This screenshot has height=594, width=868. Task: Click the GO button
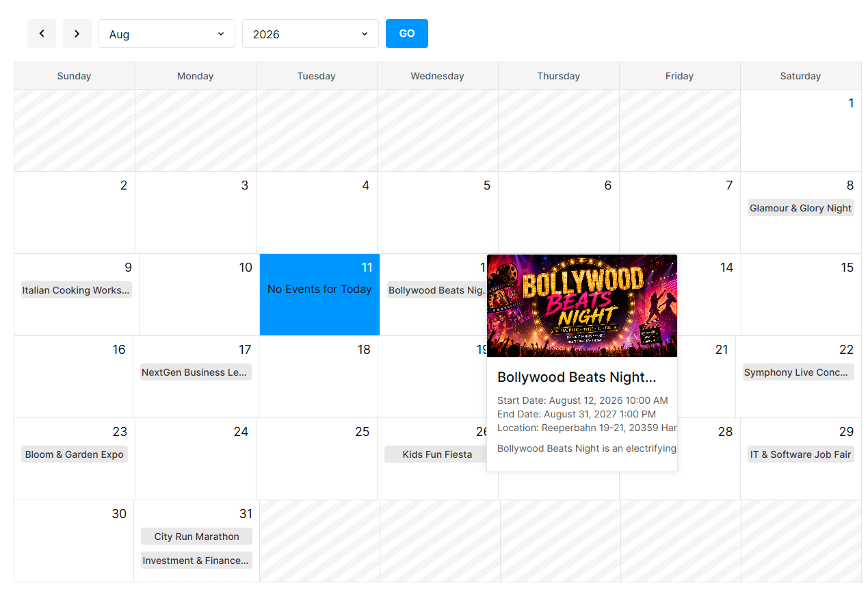tap(407, 34)
